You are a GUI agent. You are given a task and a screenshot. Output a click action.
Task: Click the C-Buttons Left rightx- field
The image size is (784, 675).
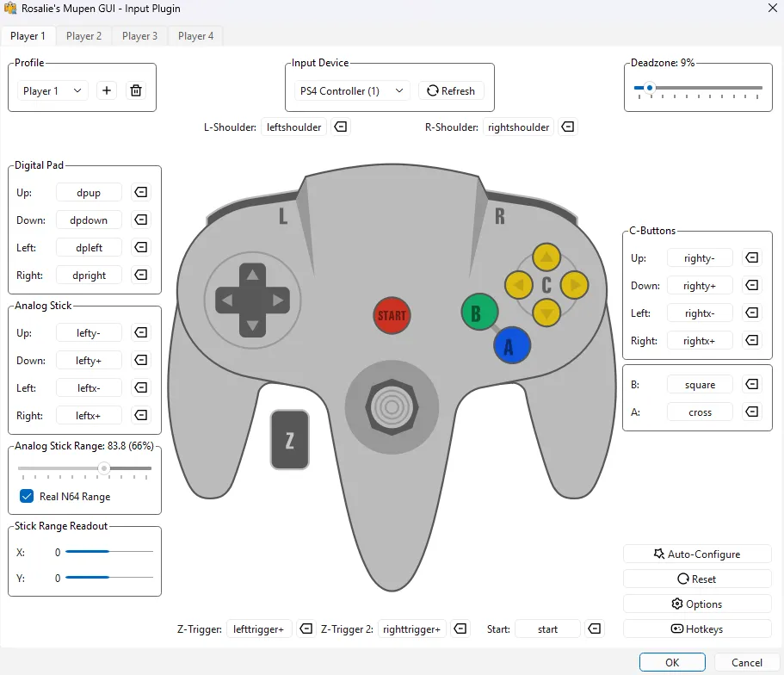pyautogui.click(x=700, y=313)
